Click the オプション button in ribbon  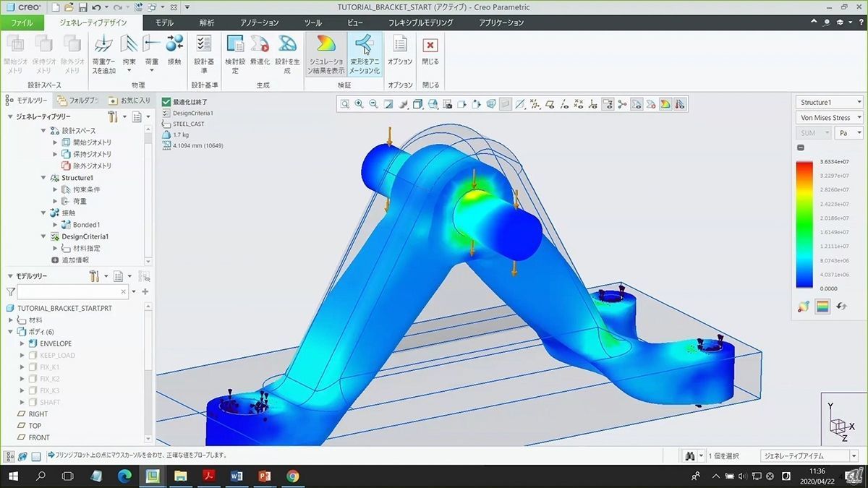tap(400, 49)
